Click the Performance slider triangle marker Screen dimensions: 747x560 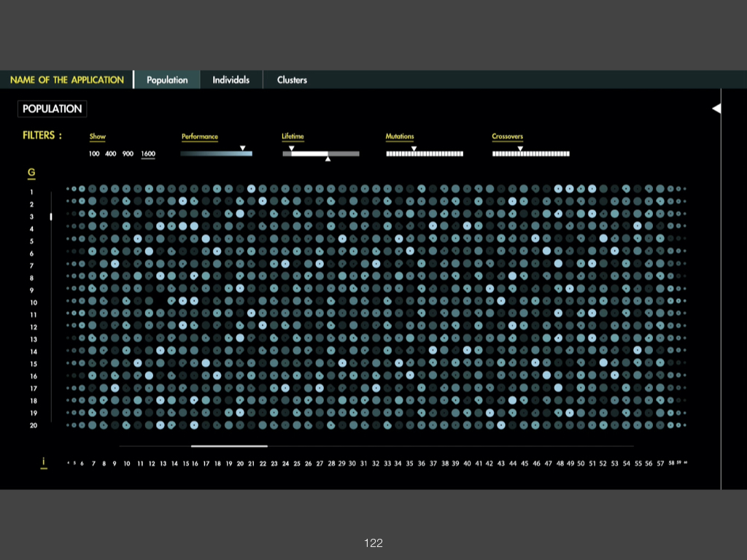coord(243,148)
